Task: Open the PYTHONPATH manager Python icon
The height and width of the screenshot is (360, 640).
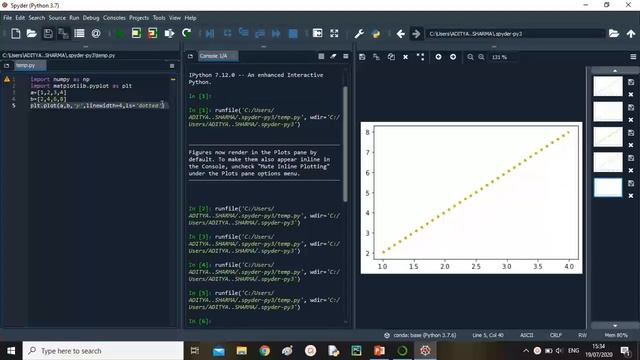Action: click(x=376, y=33)
